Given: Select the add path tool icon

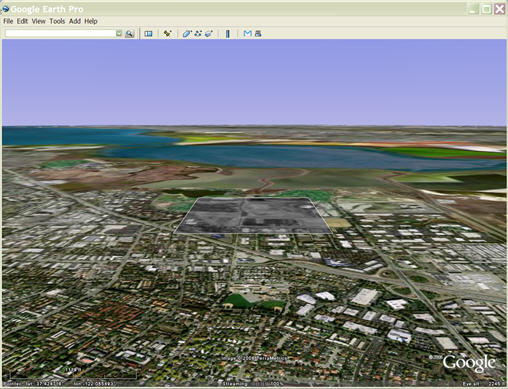Looking at the screenshot, I should tap(198, 34).
